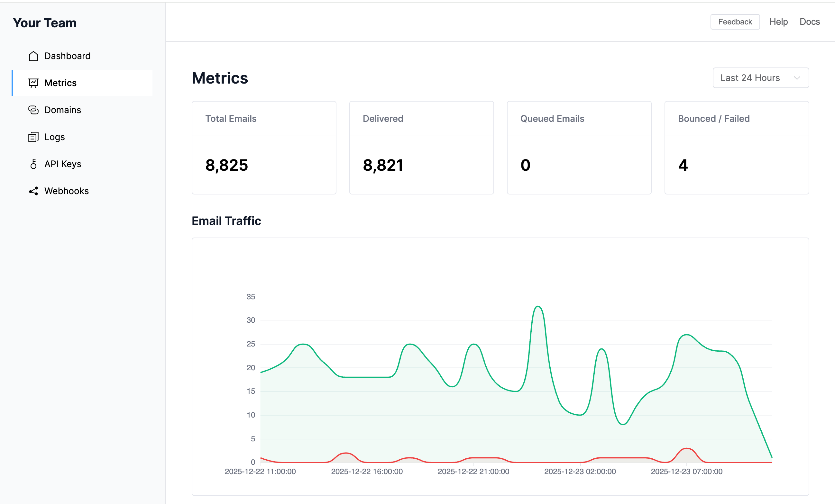Select the Total Emails card
This screenshot has width=835, height=504.
(264, 148)
